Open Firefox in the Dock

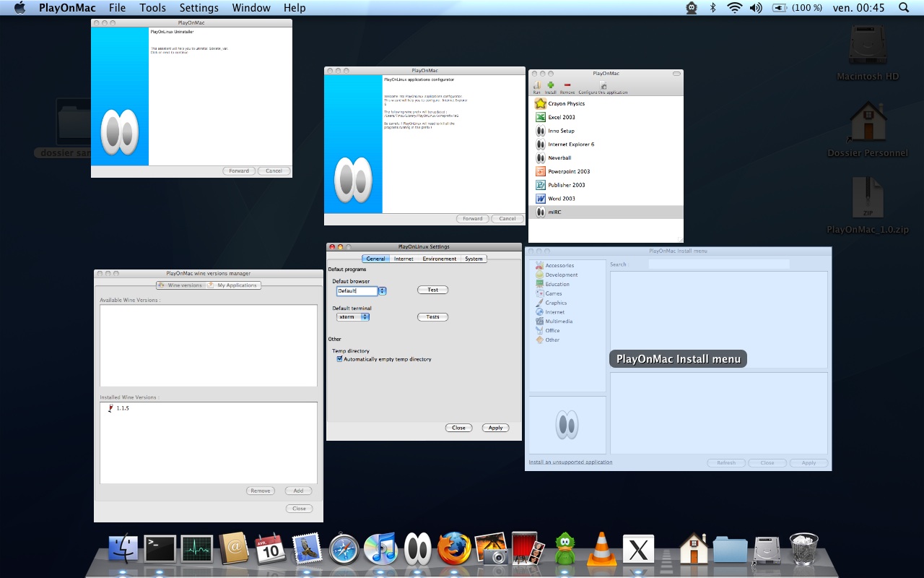click(x=455, y=549)
